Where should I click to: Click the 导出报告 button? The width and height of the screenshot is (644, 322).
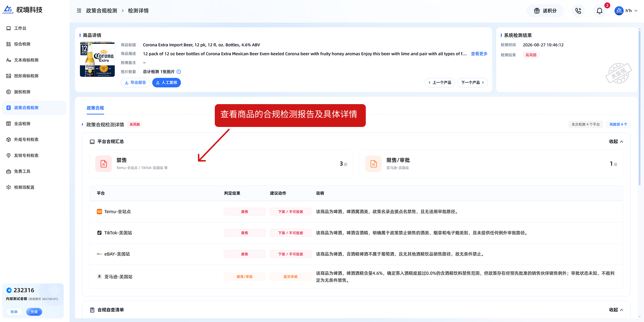136,83
